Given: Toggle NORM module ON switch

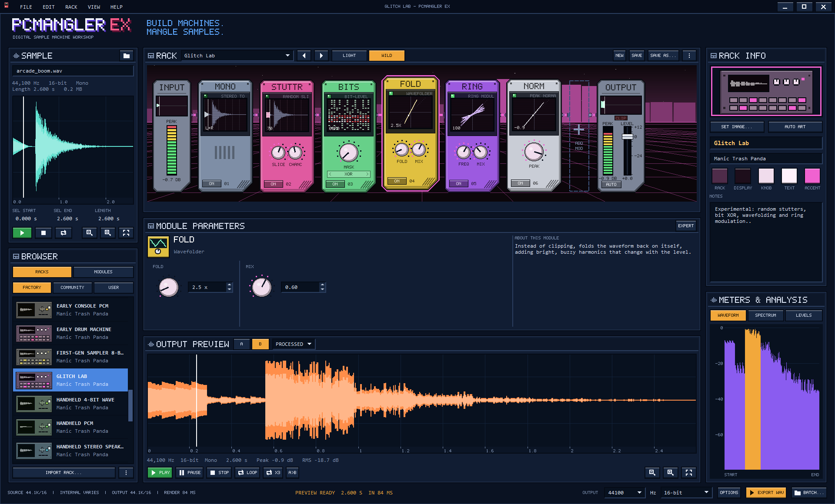Looking at the screenshot, I should click(521, 183).
